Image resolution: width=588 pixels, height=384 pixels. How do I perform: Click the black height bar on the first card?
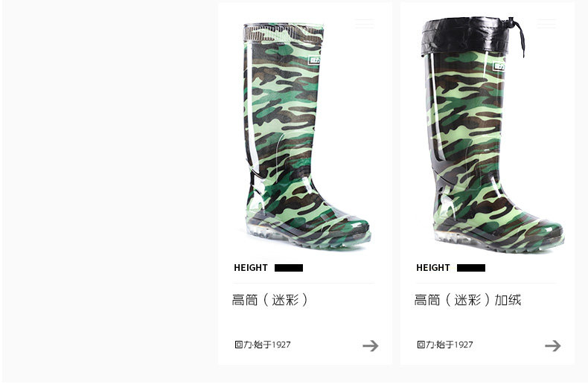[289, 268]
